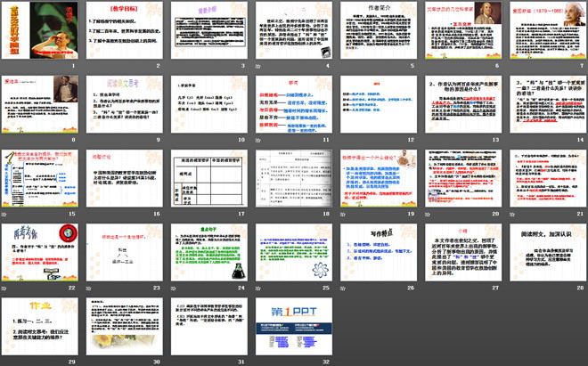Select slide 10 pinyin vocabulary thumbnail
Image resolution: width=588 pixels, height=366 pixels.
point(209,104)
